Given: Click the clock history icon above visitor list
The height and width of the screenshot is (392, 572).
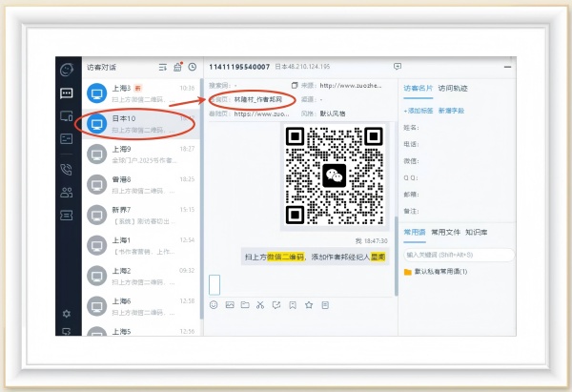Looking at the screenshot, I should (193, 67).
